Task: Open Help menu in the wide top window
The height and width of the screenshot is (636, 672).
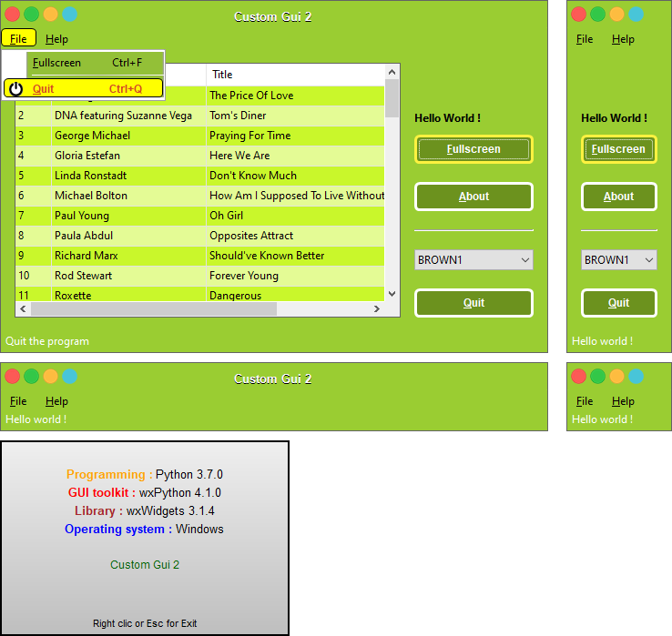Action: coord(56,39)
